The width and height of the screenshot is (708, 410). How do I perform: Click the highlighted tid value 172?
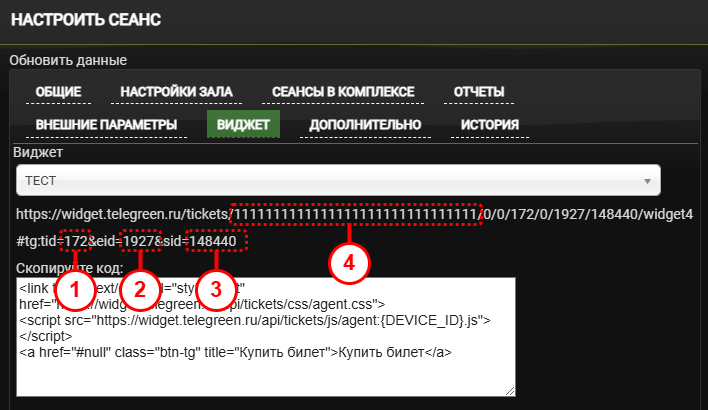[x=75, y=241]
